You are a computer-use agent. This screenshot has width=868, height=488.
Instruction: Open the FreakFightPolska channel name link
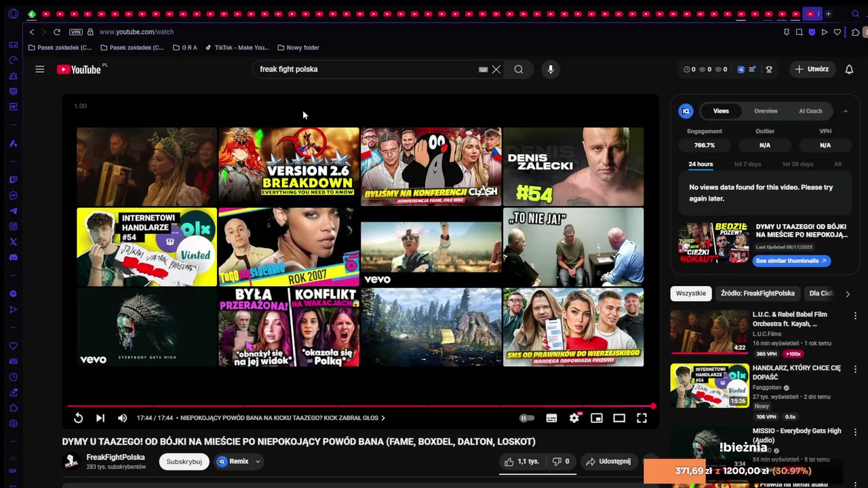point(115,457)
